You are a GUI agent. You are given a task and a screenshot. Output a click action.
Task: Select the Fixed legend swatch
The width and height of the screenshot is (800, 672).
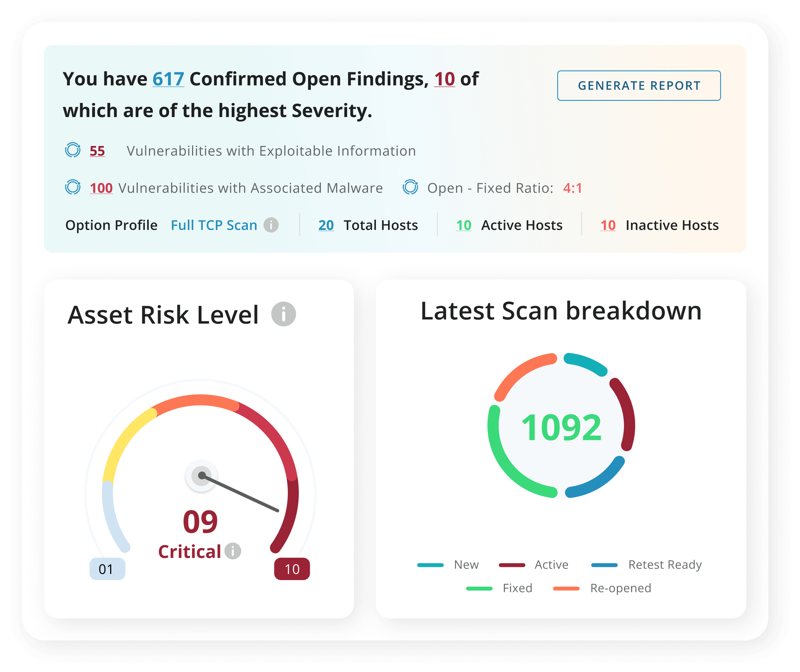pos(479,589)
